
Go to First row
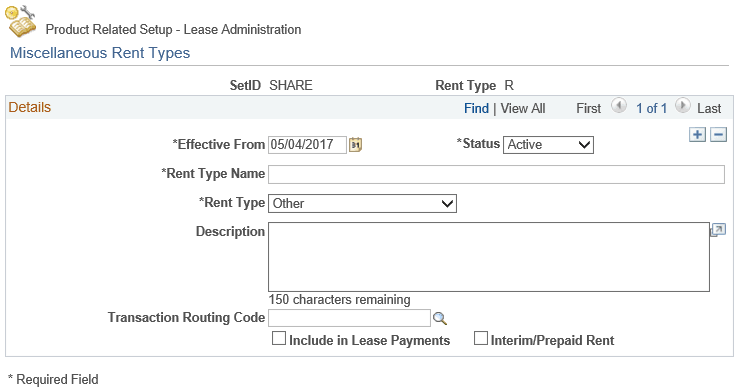[x=588, y=109]
